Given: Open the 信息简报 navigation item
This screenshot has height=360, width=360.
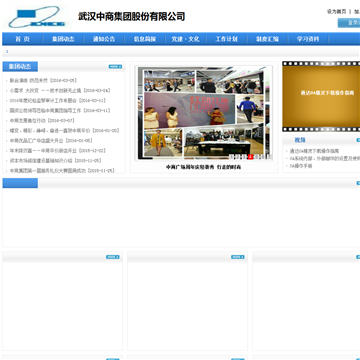Looking at the screenshot, I should tap(145, 39).
